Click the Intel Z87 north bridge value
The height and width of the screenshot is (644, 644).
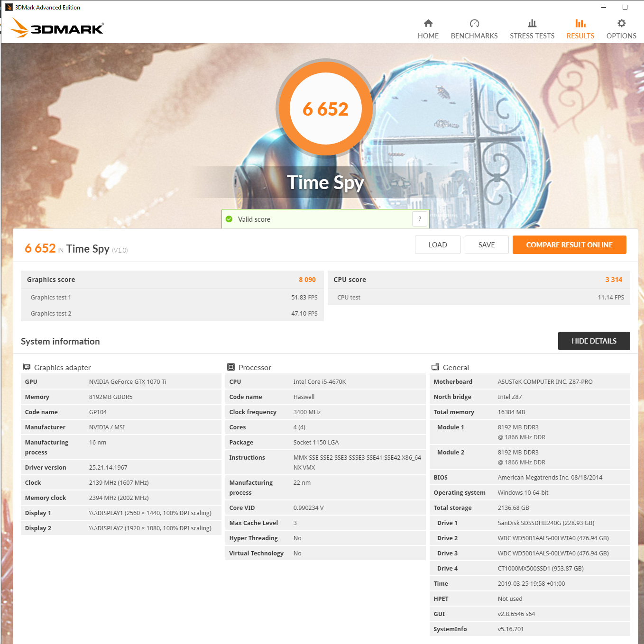(510, 397)
